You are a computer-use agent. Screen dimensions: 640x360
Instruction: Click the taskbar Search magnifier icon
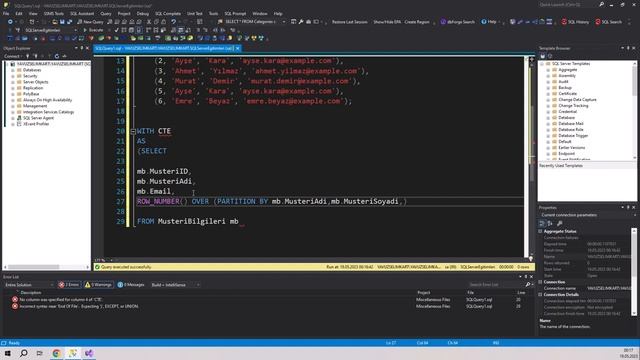click(24, 353)
